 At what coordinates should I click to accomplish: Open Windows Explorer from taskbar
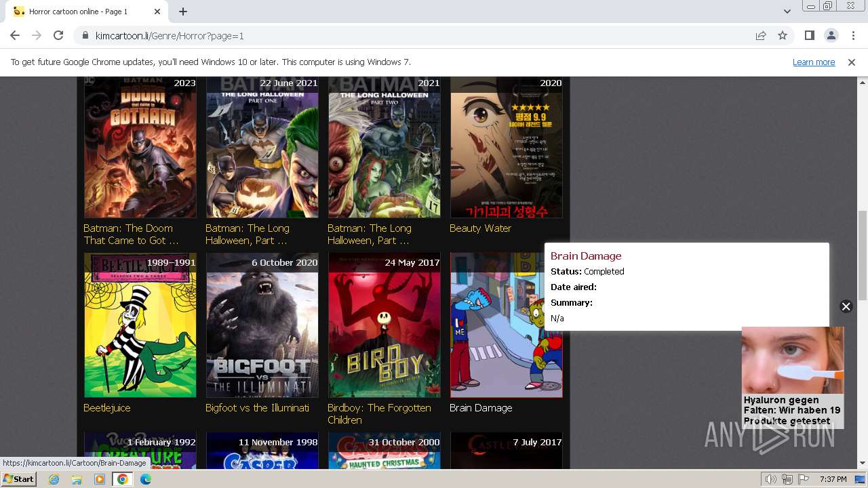pos(77,479)
